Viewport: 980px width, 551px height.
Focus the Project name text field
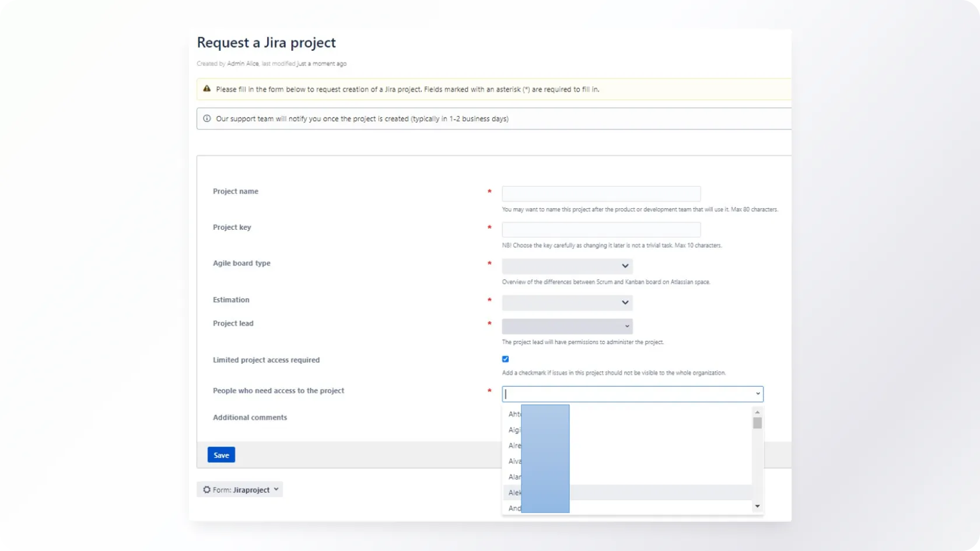click(601, 194)
